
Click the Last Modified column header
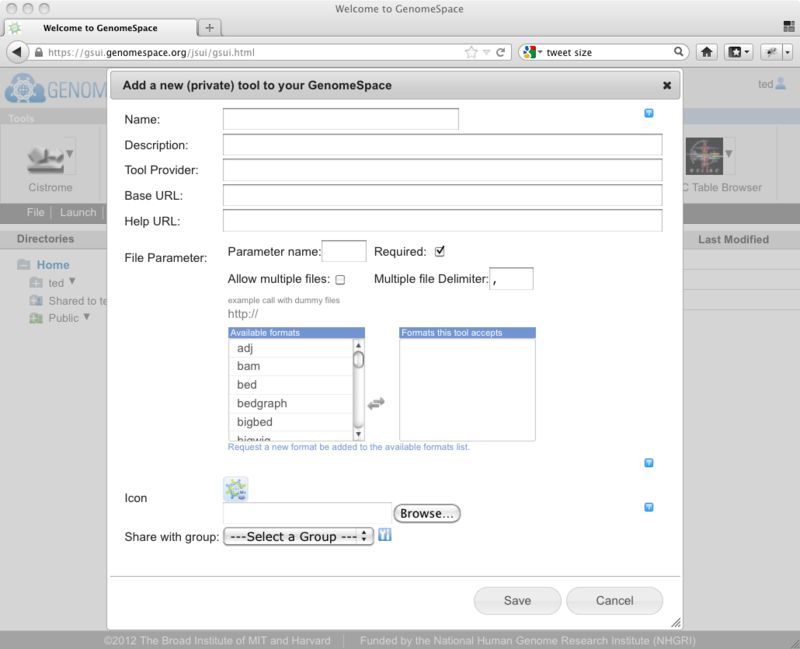733,239
